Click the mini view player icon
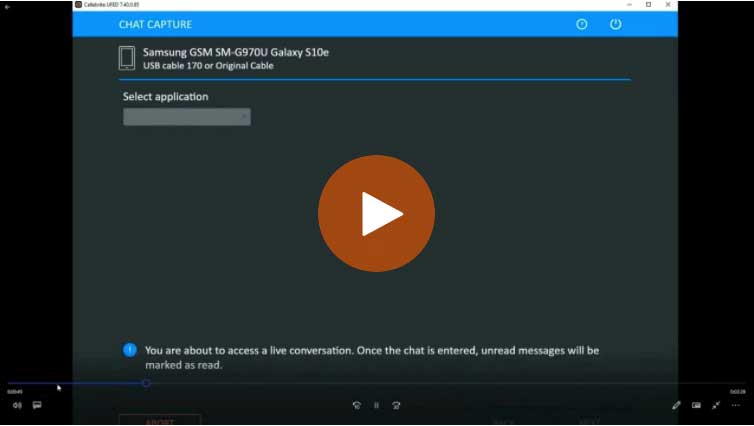The height and width of the screenshot is (426, 754). pyautogui.click(x=696, y=405)
